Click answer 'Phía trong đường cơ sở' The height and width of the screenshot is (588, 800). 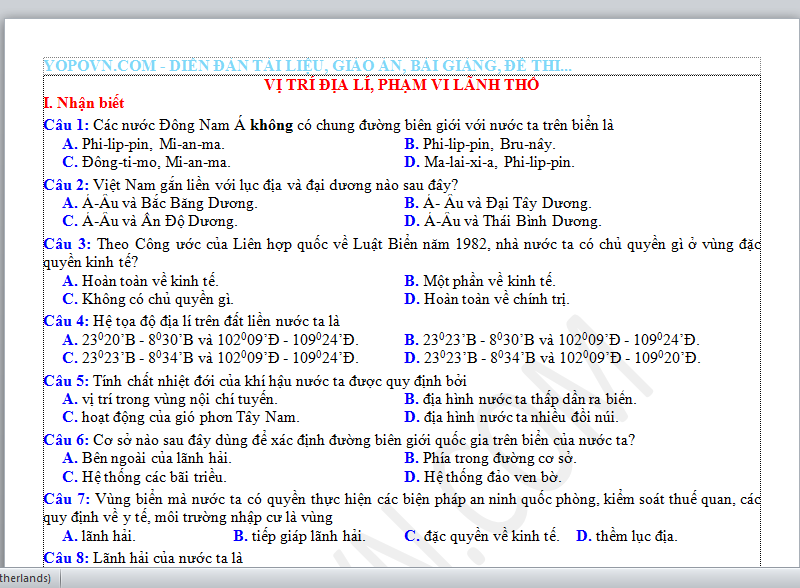pyautogui.click(x=500, y=458)
